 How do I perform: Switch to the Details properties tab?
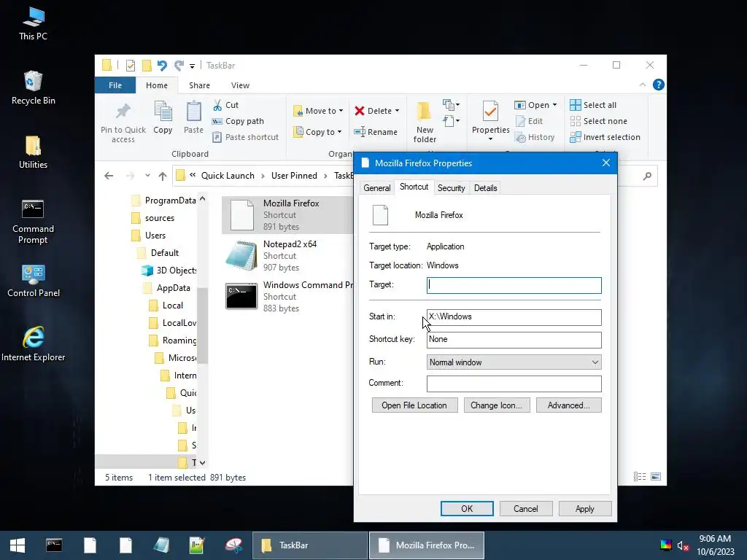(x=485, y=188)
